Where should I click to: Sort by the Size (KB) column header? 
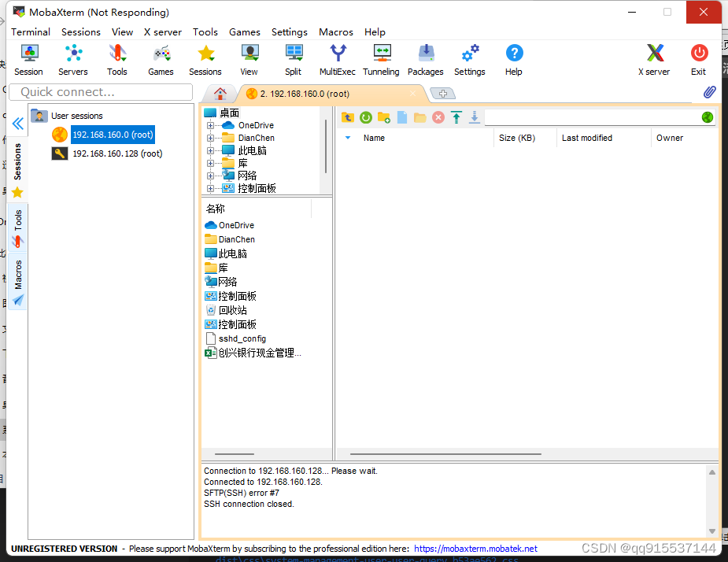point(525,138)
